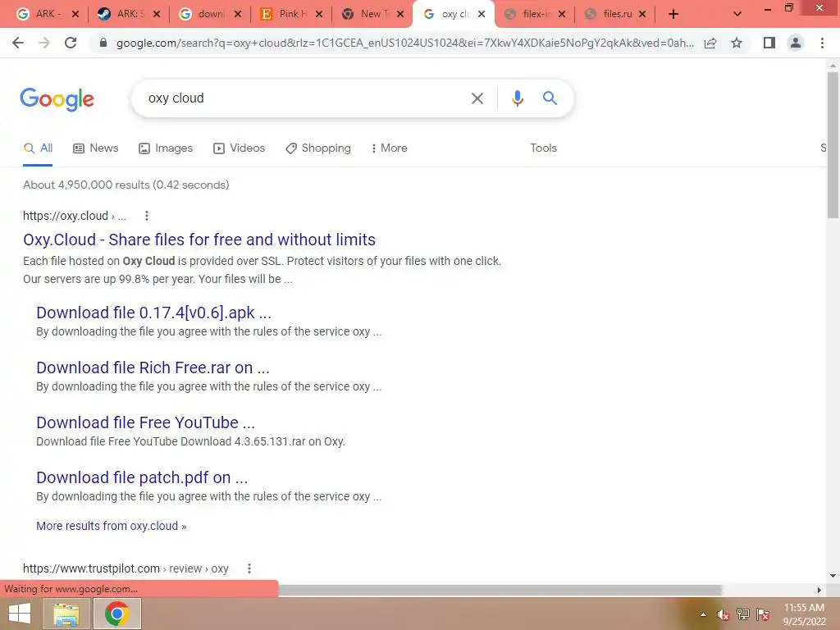Screen dimensions: 840x630
Task: Go back to the previous page
Action: 18,43
